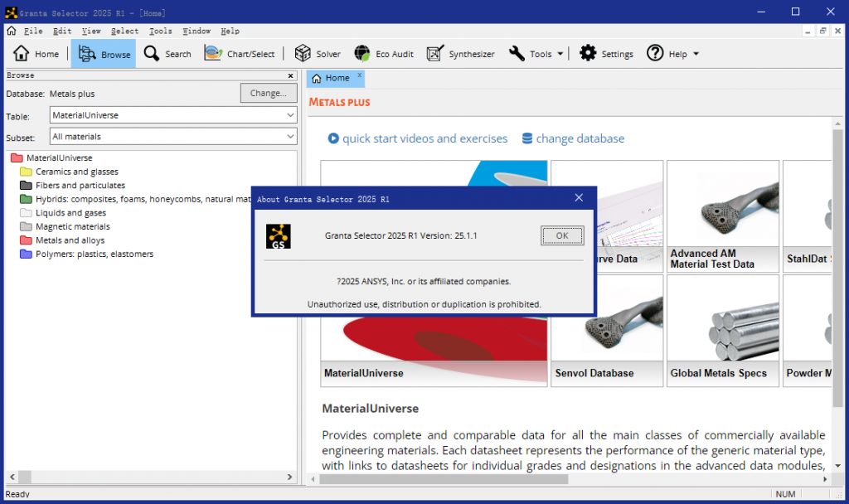Select the Polymers folder icon
Screen dimensions: 849x504
26,254
